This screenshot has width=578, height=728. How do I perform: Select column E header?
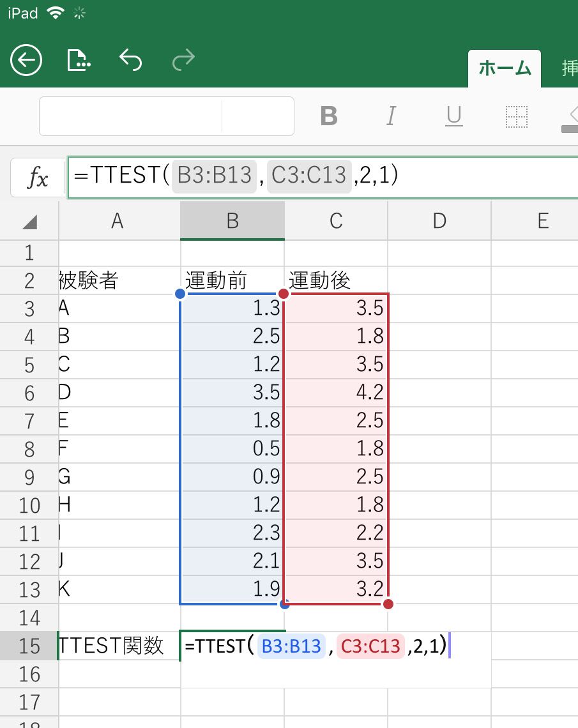tap(535, 221)
